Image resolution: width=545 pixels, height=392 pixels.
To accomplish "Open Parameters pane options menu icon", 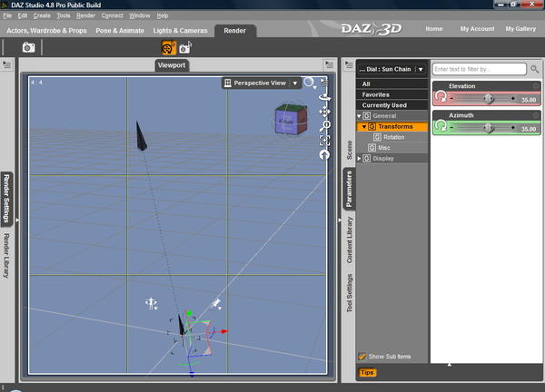I will point(349,64).
